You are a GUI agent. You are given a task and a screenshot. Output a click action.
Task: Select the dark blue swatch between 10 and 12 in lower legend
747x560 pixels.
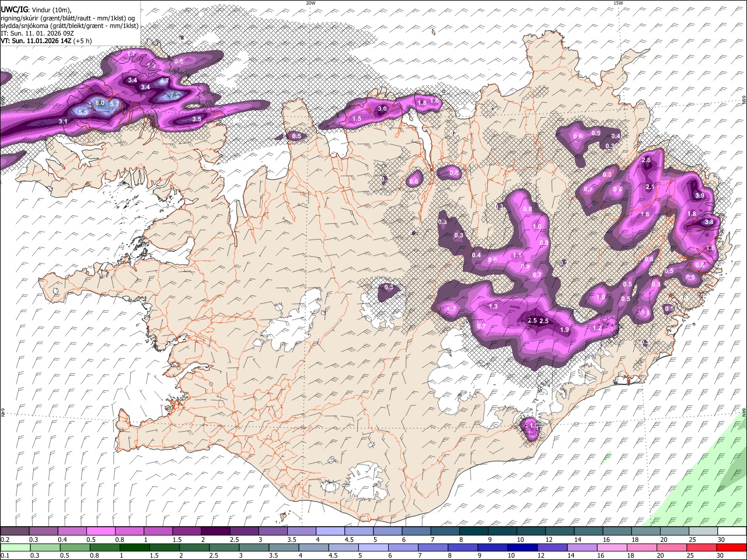522,547
